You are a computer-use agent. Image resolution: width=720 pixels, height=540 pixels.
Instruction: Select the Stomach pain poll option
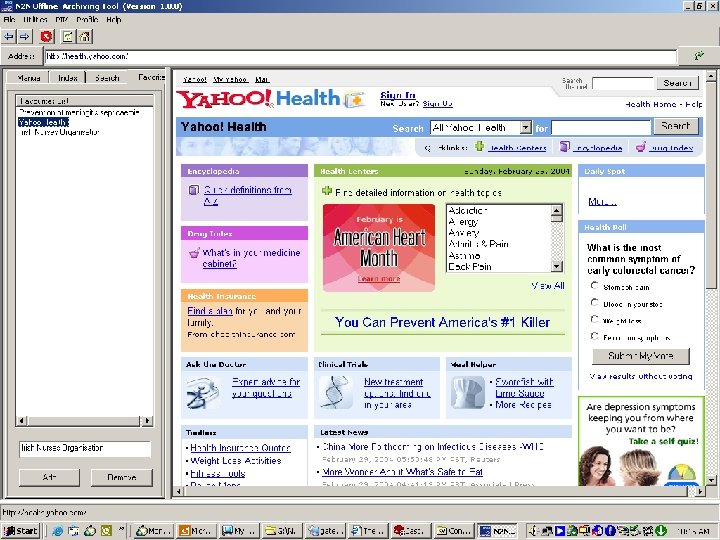pos(594,286)
